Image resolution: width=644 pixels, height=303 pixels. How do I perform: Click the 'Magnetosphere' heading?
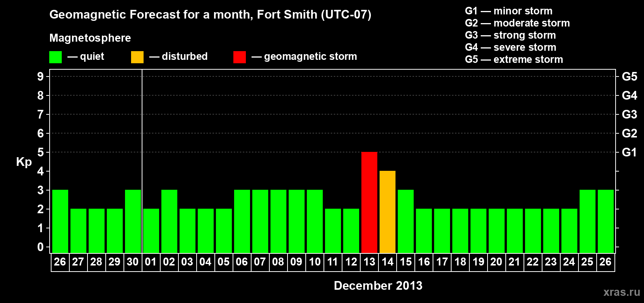pos(90,38)
